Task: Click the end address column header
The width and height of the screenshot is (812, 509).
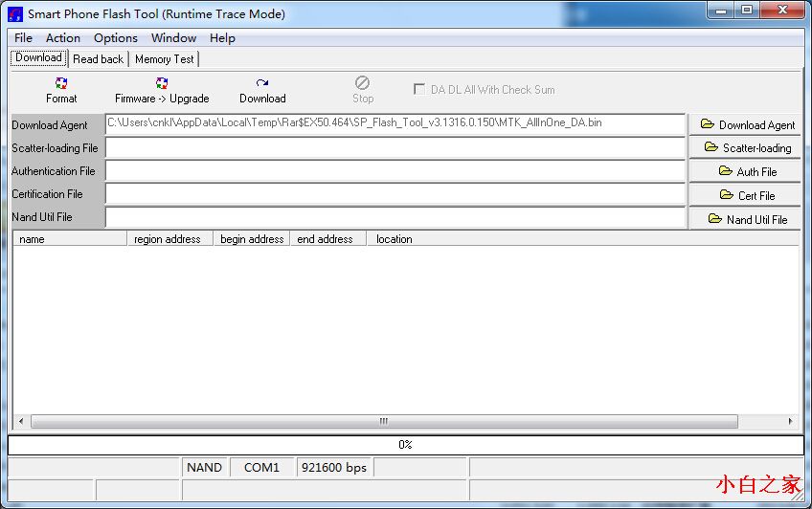Action: pos(328,239)
